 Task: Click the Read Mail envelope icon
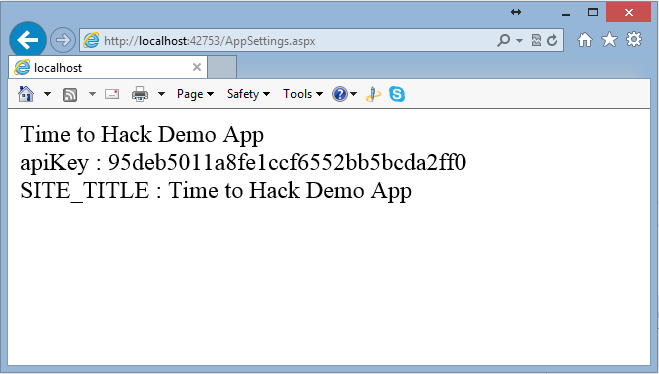click(112, 94)
